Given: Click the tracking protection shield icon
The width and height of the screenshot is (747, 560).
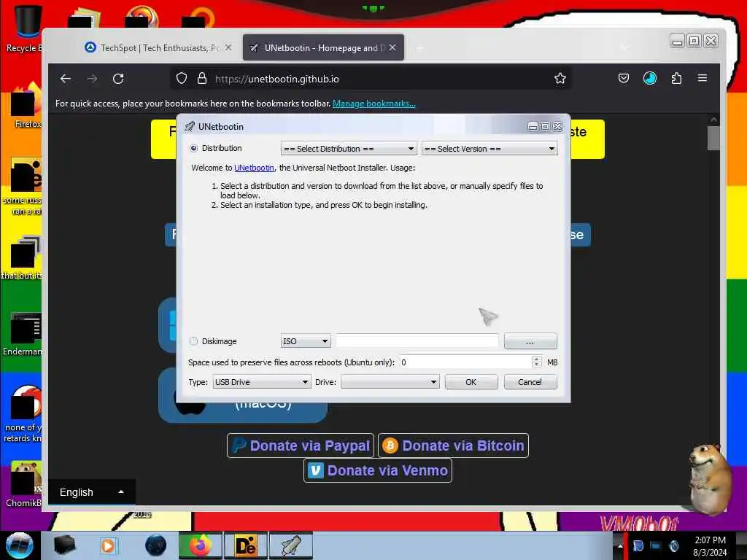Looking at the screenshot, I should click(182, 79).
